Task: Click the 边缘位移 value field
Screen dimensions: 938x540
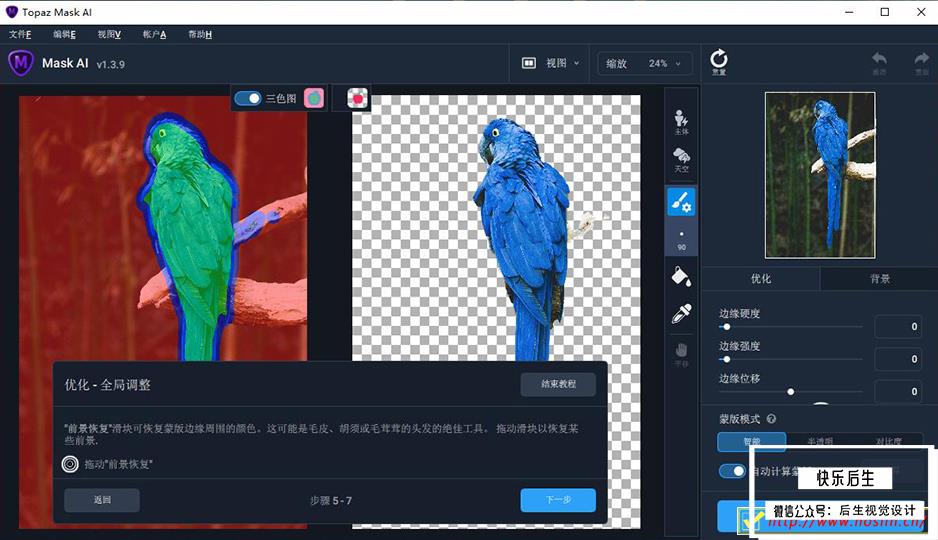Action: tap(898, 392)
